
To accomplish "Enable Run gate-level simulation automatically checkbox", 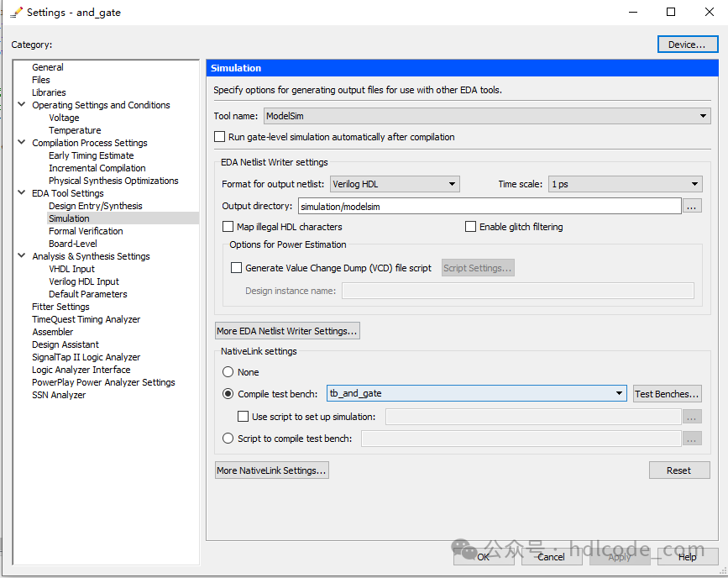I will click(x=220, y=137).
